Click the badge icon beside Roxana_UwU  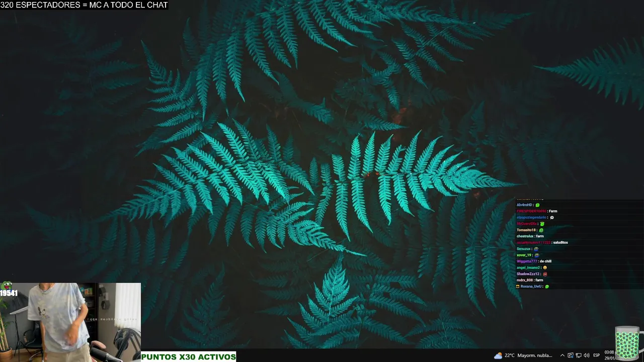pyautogui.click(x=518, y=287)
